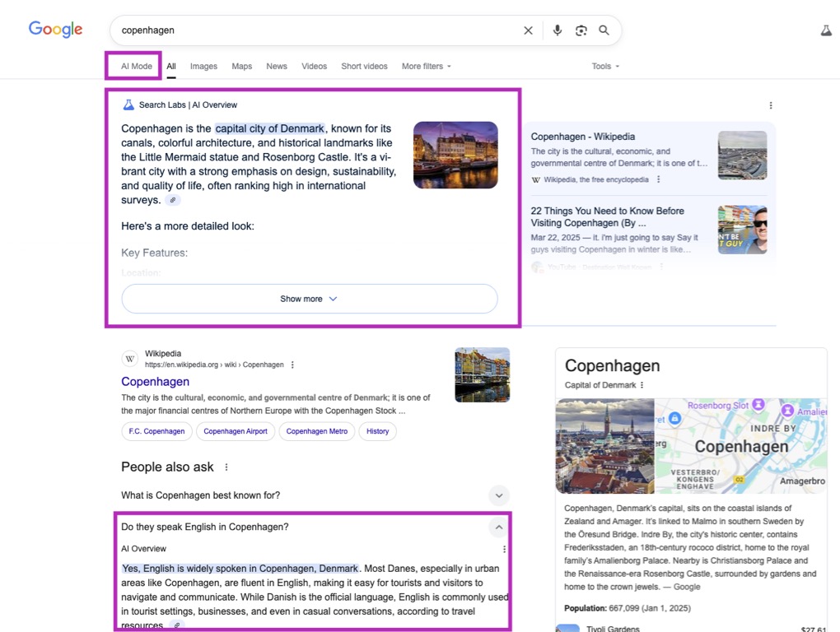Click the Nyhavn night photo in AI Overview
840x632 pixels.
[x=455, y=156]
